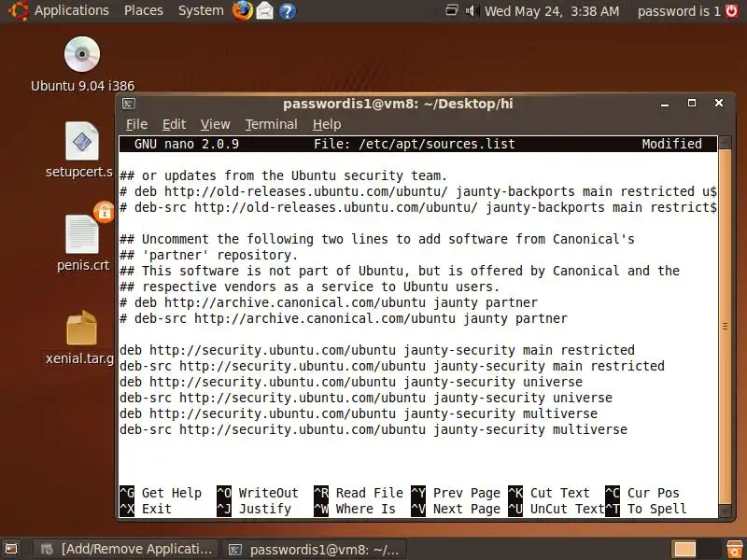Click 'deb-src' jaunty-security multiverse line

[x=373, y=429]
